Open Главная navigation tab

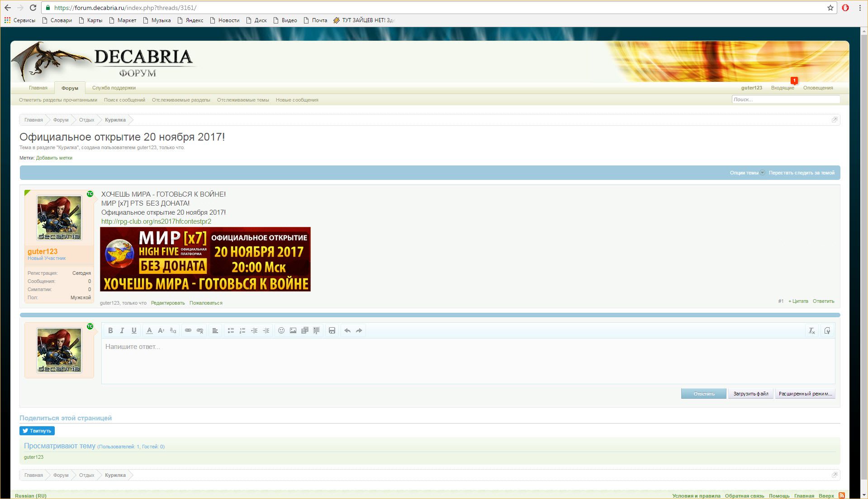coord(38,88)
